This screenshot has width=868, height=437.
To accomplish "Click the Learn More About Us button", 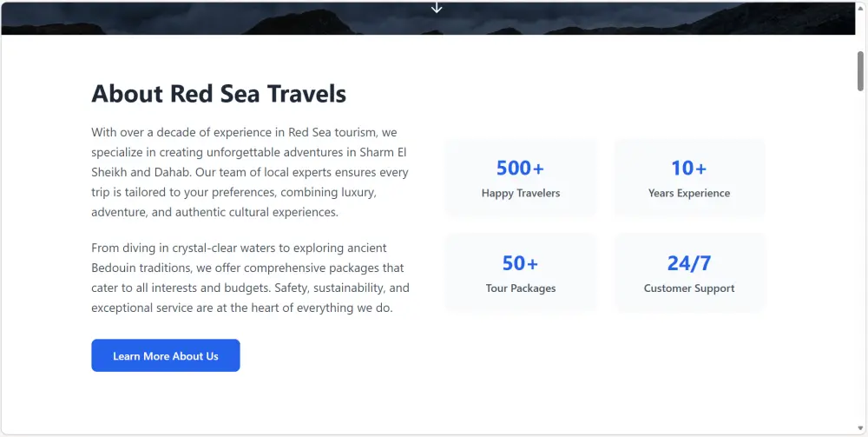I will [166, 355].
